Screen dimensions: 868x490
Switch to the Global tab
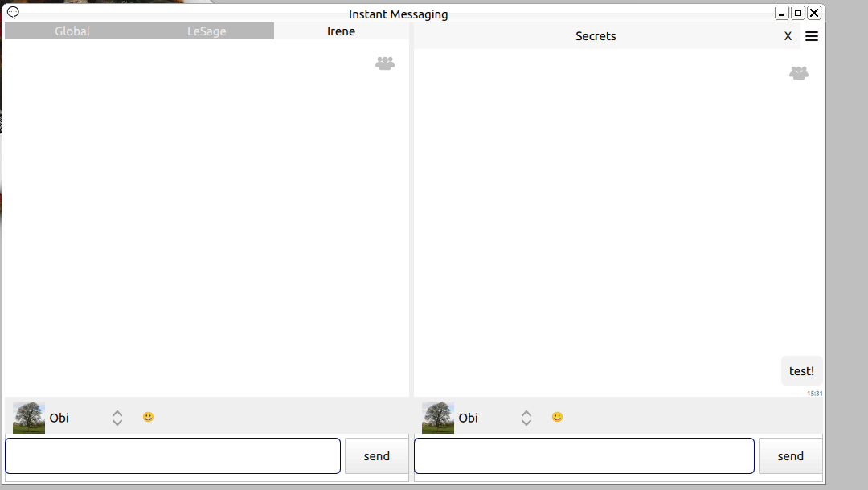[72, 31]
